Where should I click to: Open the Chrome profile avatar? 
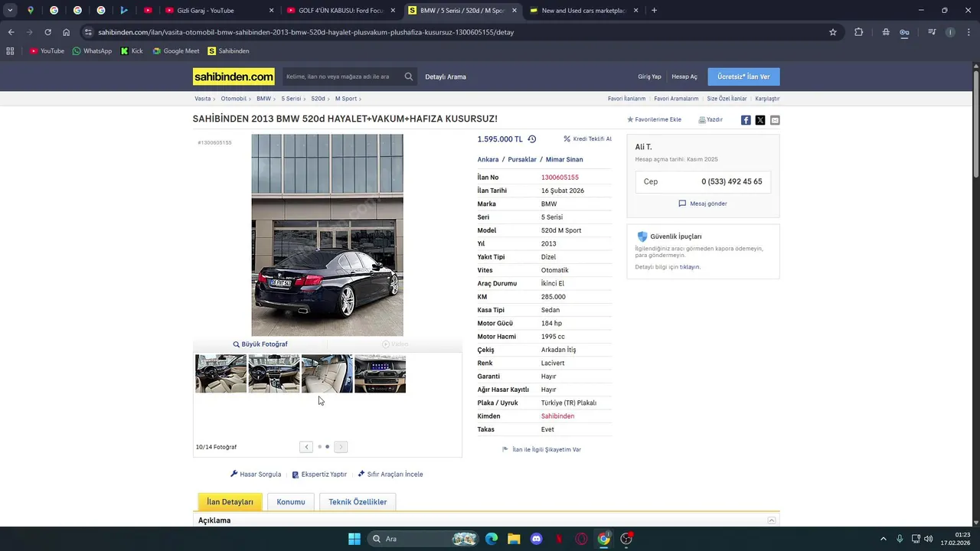click(950, 32)
